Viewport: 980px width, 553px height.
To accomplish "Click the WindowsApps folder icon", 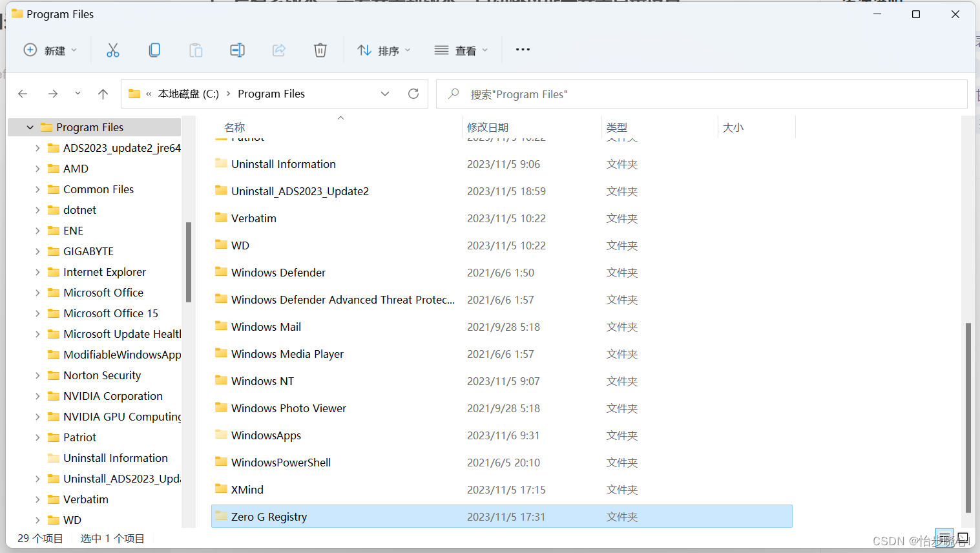I will pos(221,434).
